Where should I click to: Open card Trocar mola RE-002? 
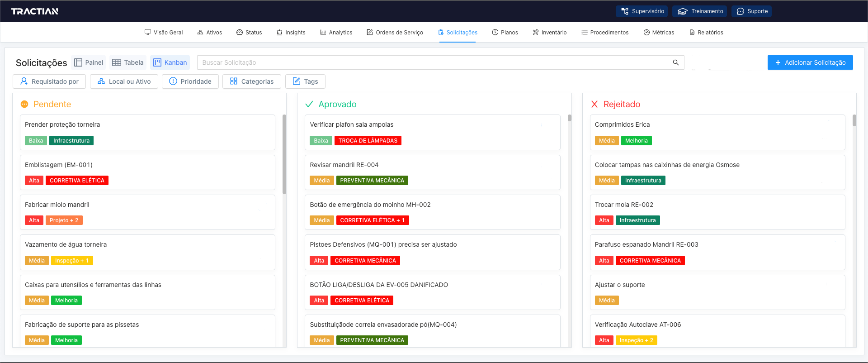click(717, 212)
